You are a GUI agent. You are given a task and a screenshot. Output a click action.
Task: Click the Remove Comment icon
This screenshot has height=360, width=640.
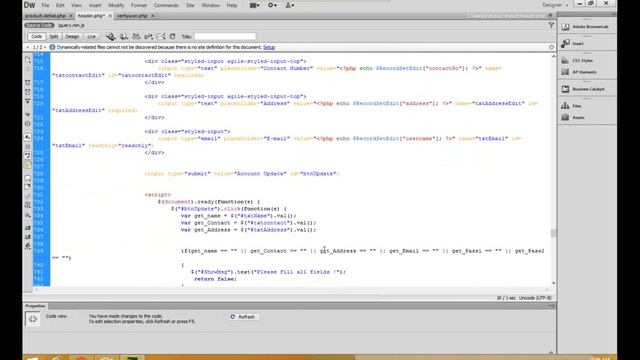(28, 187)
